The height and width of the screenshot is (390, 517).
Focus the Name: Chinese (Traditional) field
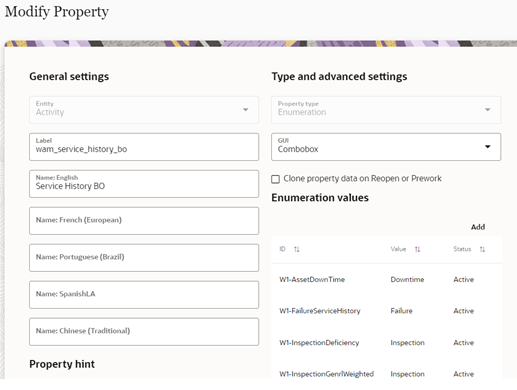pyautogui.click(x=144, y=332)
